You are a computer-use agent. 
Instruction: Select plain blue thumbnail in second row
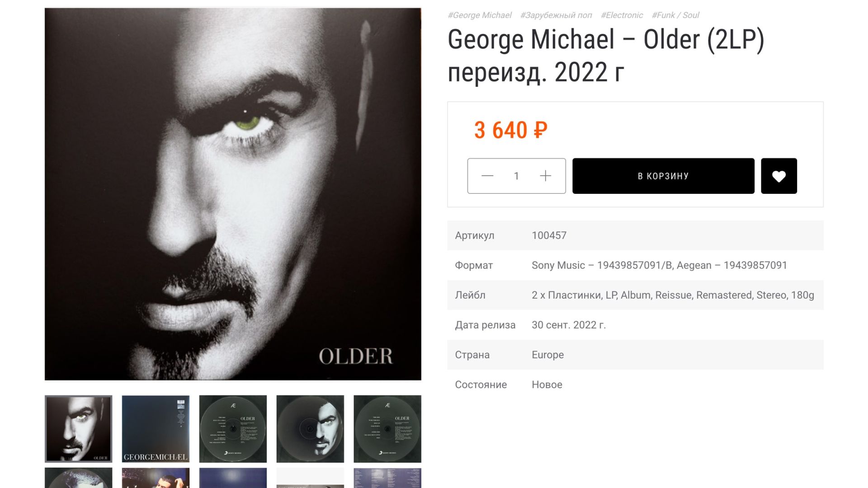click(x=233, y=478)
